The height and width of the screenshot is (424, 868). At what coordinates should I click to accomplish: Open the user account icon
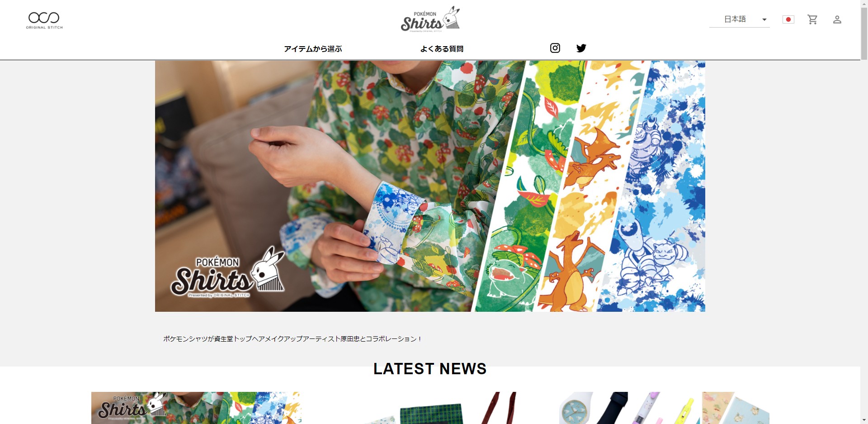(x=837, y=19)
